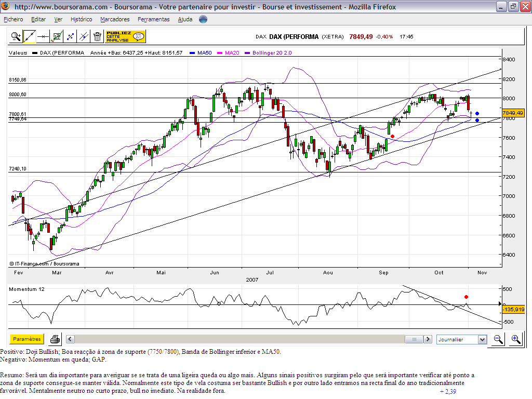Open the Histórico menu
Screen dimensions: 532x399
82,19
